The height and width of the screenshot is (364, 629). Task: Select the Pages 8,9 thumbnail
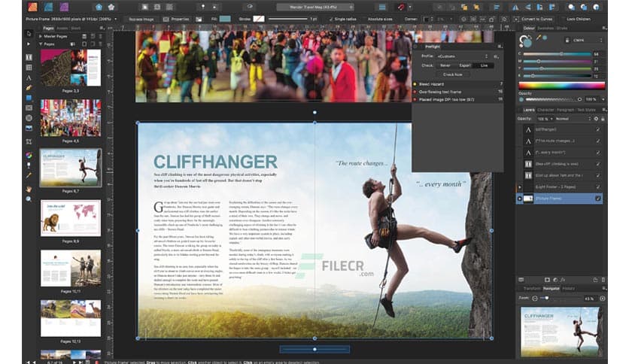point(71,218)
